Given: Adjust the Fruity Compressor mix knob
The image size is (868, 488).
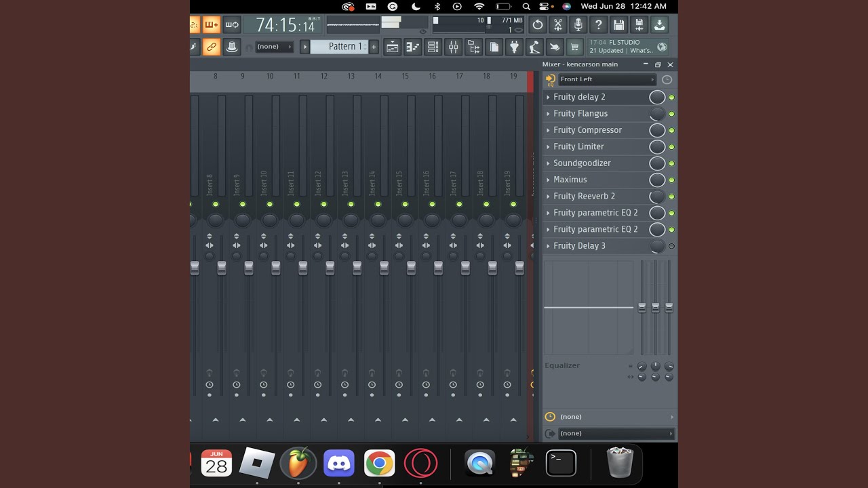Looking at the screenshot, I should coord(657,131).
